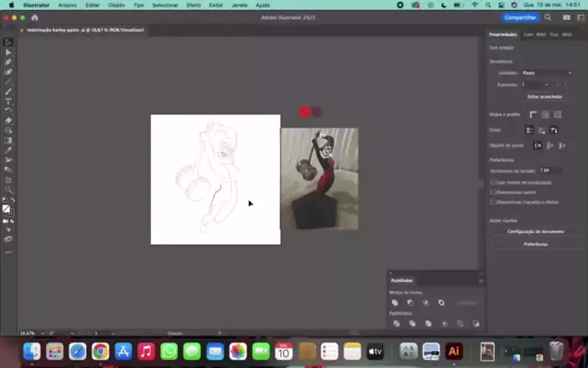Enable the Dimensionar cantos checkbox
The image size is (588, 368).
pos(493,192)
